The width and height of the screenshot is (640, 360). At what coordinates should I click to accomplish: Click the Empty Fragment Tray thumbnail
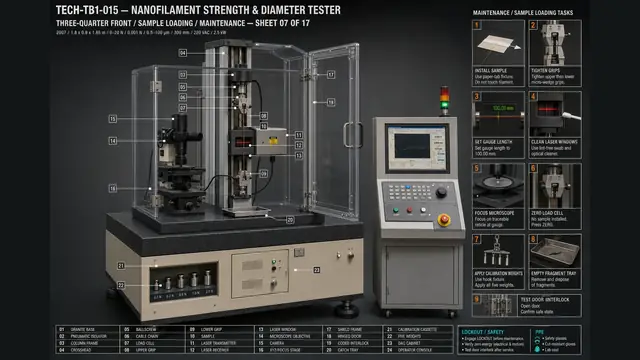pyautogui.click(x=555, y=252)
